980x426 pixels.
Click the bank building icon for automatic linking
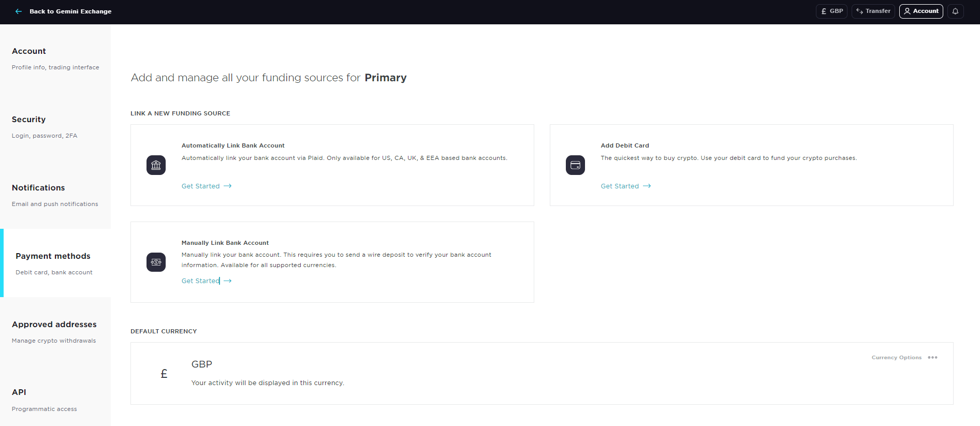tap(156, 165)
